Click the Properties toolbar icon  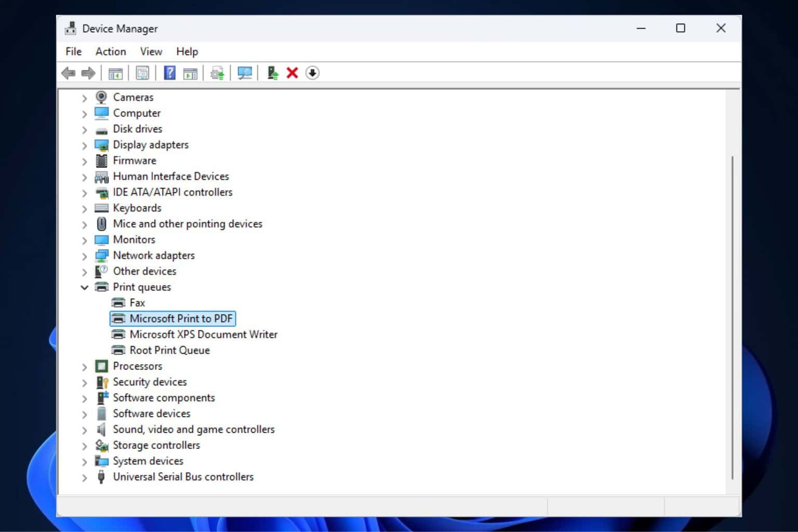[x=142, y=73]
